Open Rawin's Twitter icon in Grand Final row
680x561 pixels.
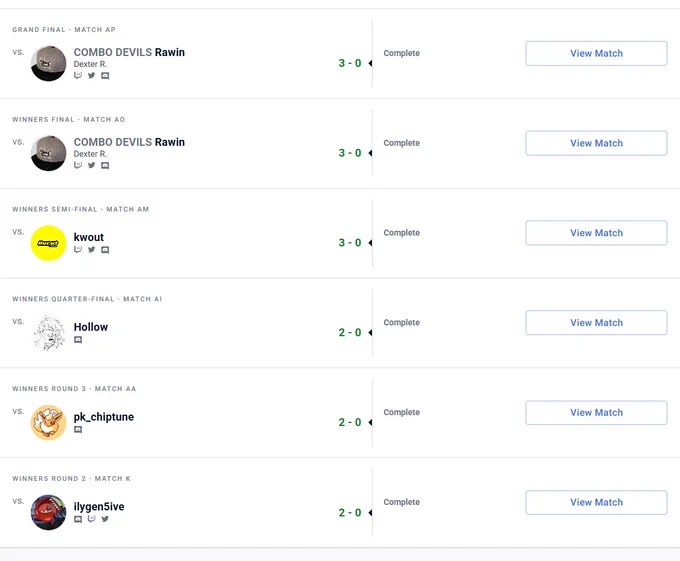click(x=92, y=75)
